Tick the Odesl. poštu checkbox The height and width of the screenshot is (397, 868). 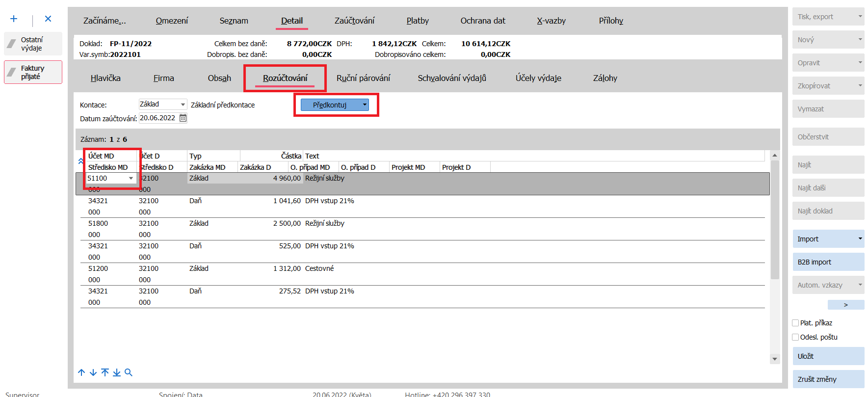[x=795, y=337]
